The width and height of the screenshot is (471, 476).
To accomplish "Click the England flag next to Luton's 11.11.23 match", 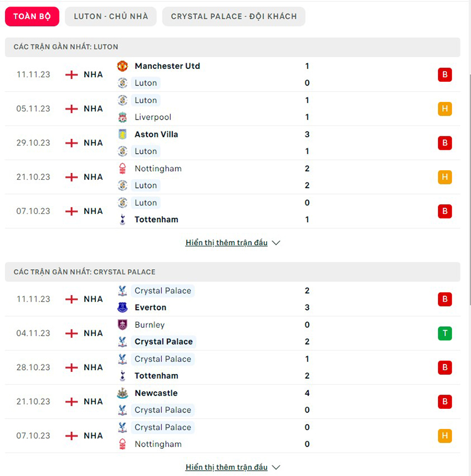I will 72,74.
